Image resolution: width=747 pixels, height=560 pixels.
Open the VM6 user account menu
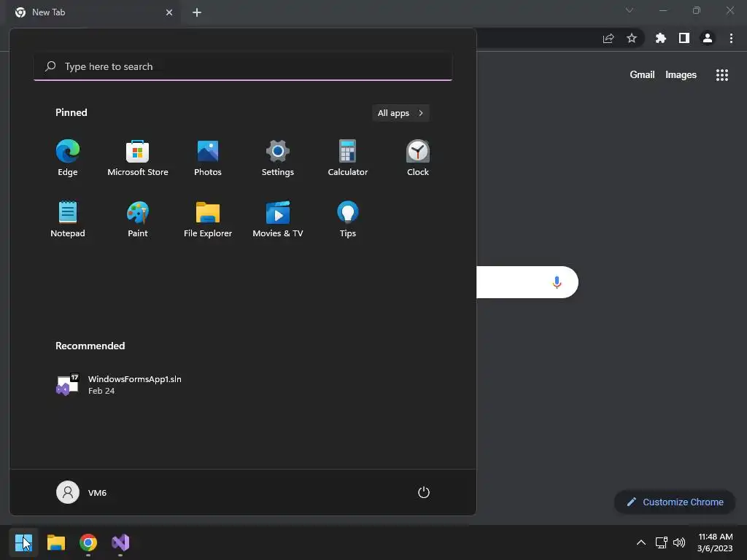[82, 492]
